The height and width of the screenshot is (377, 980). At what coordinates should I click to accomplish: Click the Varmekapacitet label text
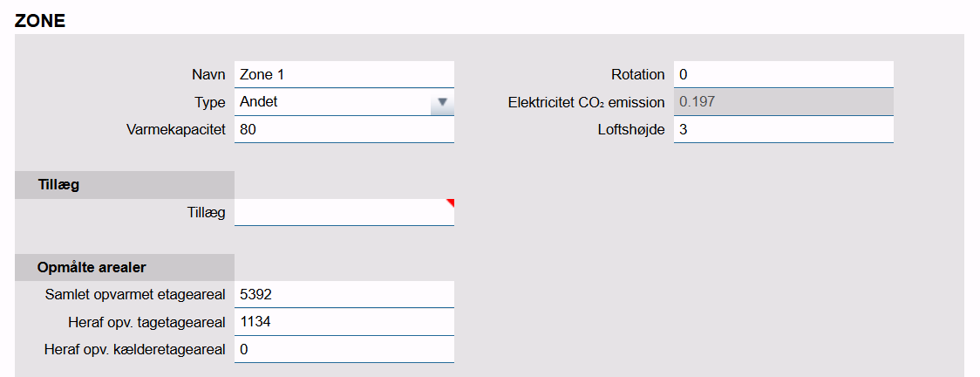coord(176,129)
